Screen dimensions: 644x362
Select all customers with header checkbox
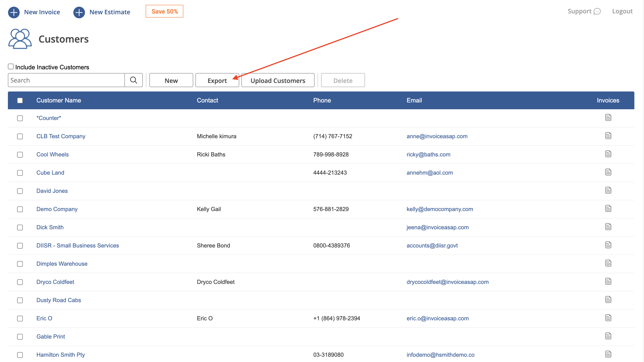[x=20, y=100]
